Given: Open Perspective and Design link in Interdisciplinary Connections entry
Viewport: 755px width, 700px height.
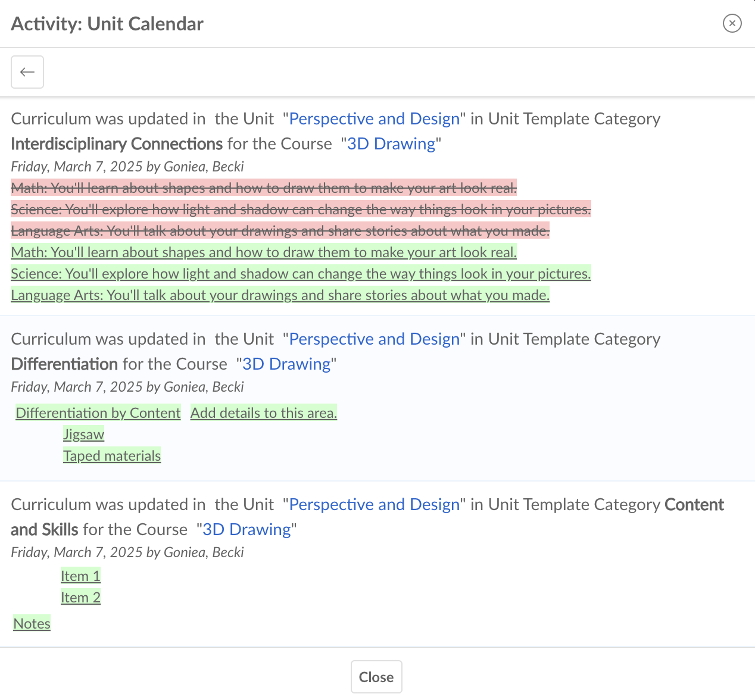Looking at the screenshot, I should (374, 119).
